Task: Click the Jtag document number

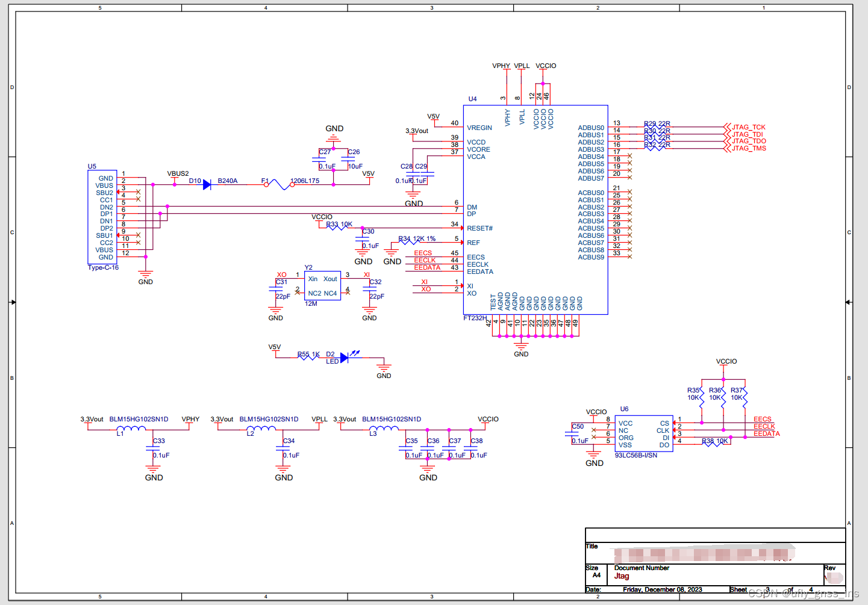Action: [x=622, y=576]
